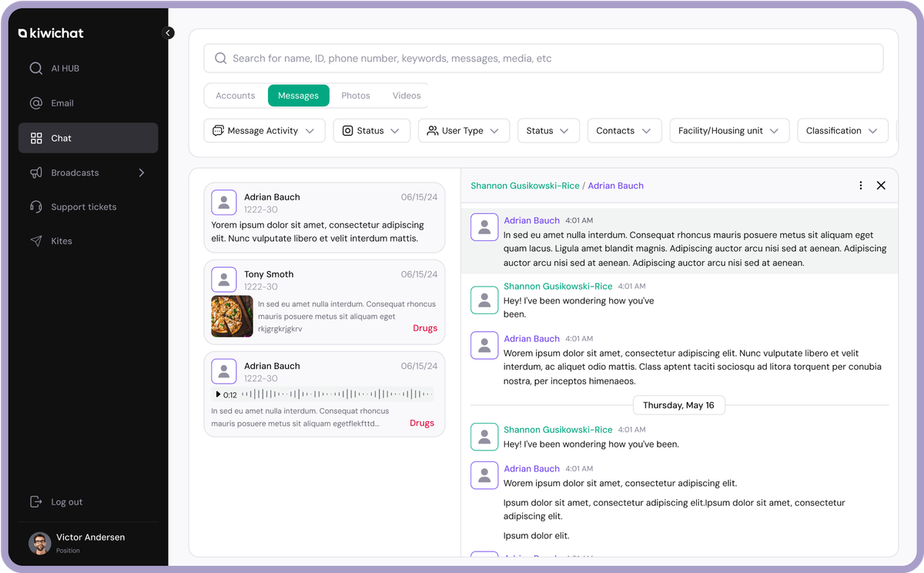Click the search input field
Viewport: 924px width, 573px height.
(x=544, y=59)
